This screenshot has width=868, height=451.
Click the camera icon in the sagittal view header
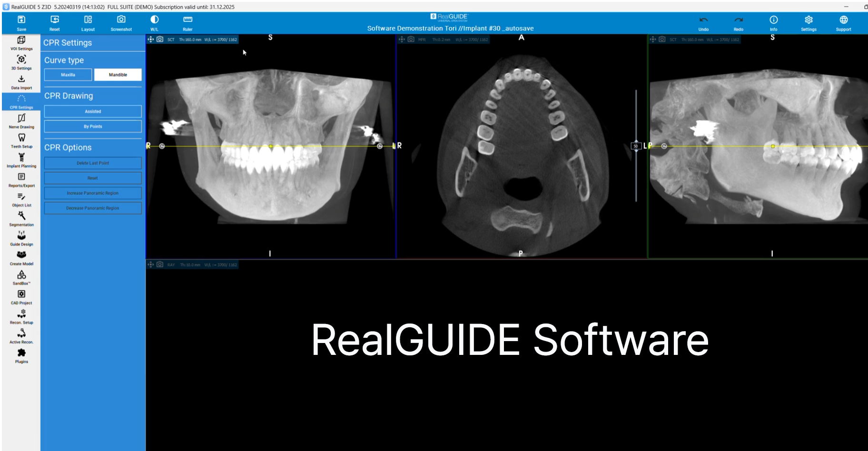coord(662,39)
